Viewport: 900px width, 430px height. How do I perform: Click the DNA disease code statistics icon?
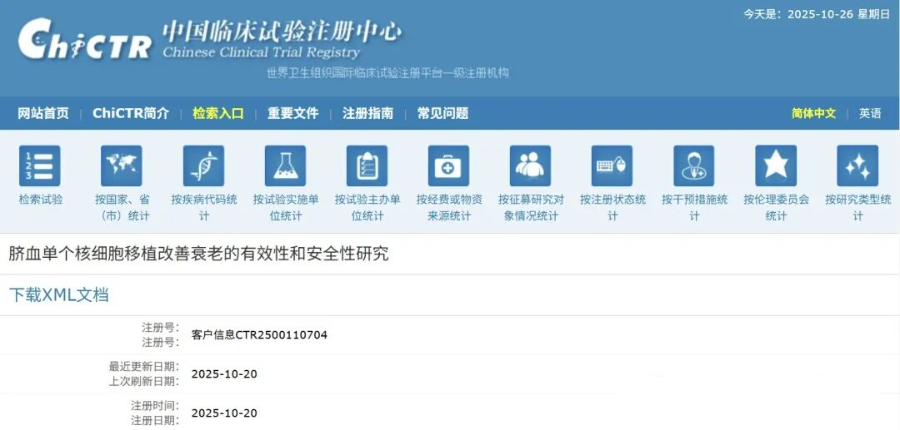pyautogui.click(x=204, y=166)
